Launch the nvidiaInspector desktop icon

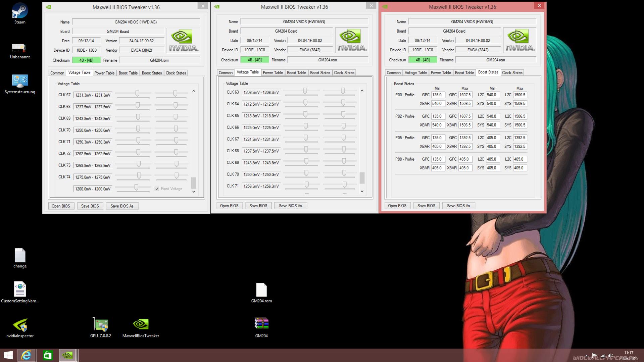20,328
